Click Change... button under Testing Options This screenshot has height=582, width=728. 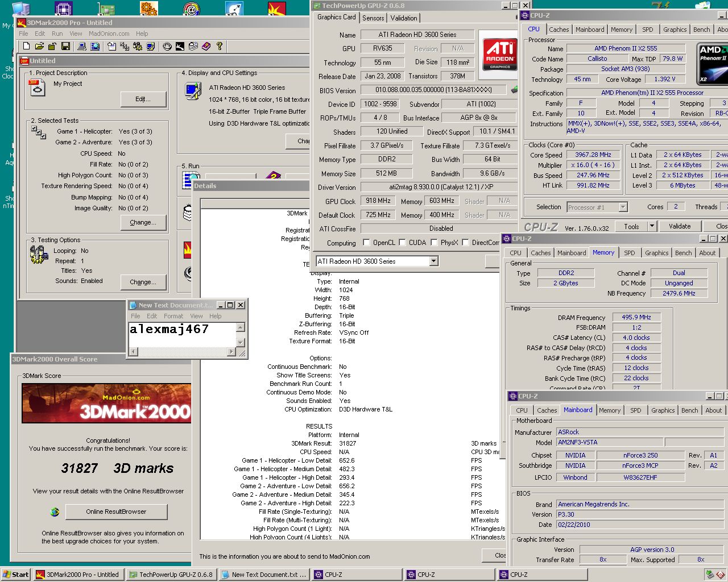click(x=143, y=282)
